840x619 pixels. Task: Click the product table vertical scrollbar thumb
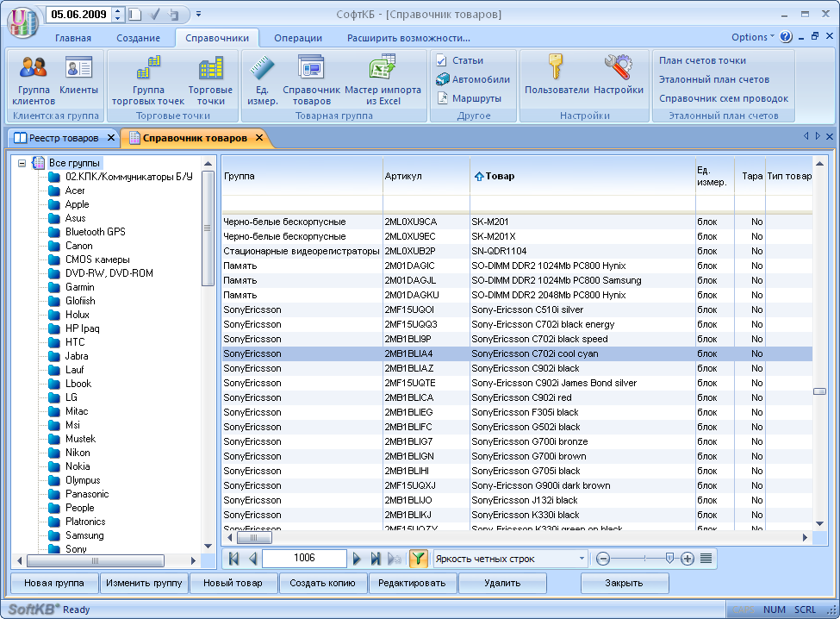(x=819, y=391)
